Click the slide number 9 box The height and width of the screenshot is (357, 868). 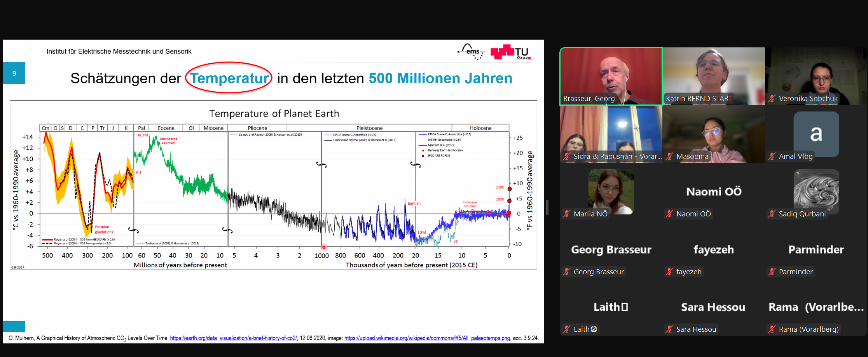point(14,73)
